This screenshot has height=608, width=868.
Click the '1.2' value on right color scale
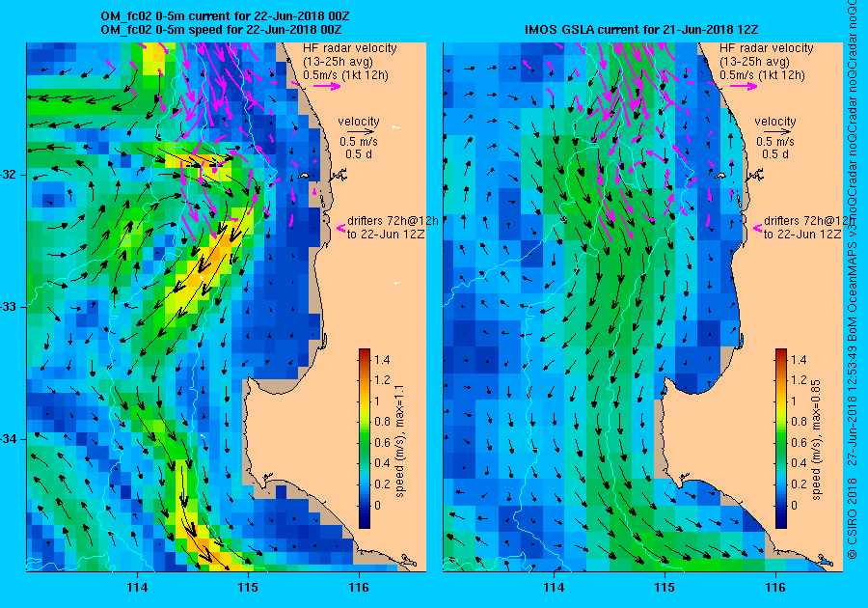click(799, 380)
